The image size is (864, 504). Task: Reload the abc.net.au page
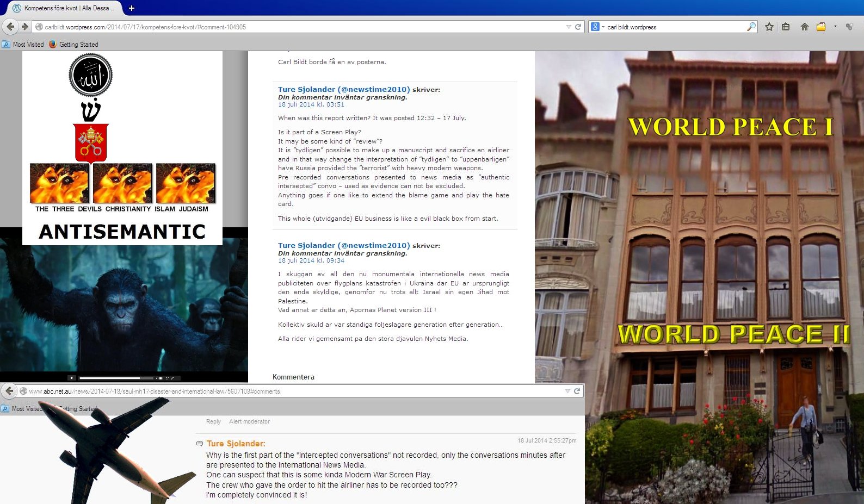577,391
